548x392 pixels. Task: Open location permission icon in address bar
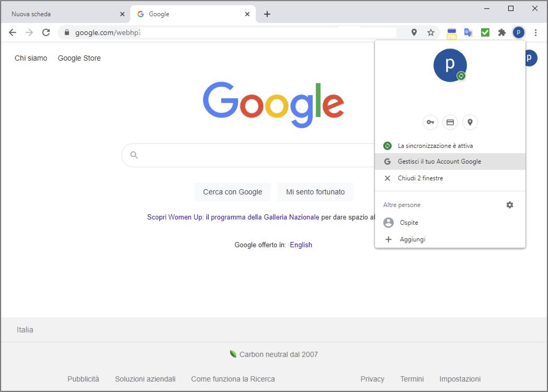[x=414, y=32]
